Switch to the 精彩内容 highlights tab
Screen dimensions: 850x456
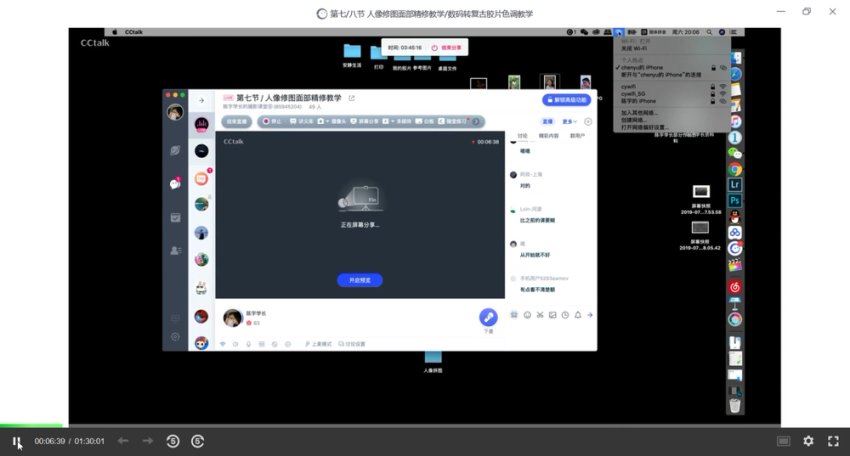[549, 136]
